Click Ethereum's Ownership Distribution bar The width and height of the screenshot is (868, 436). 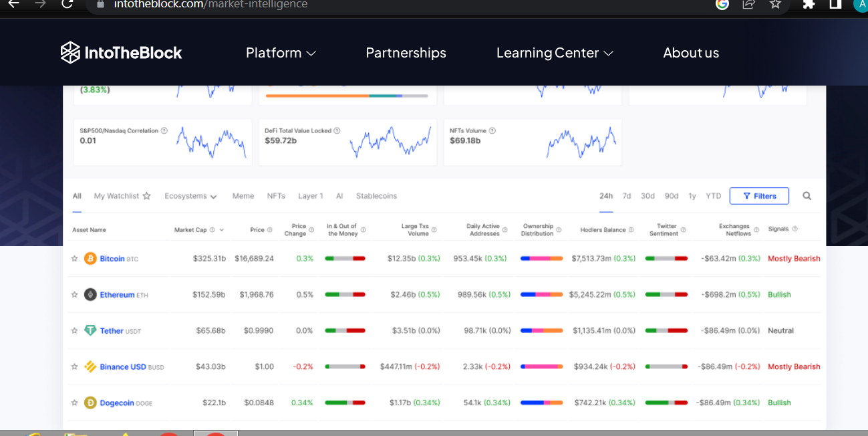541,294
